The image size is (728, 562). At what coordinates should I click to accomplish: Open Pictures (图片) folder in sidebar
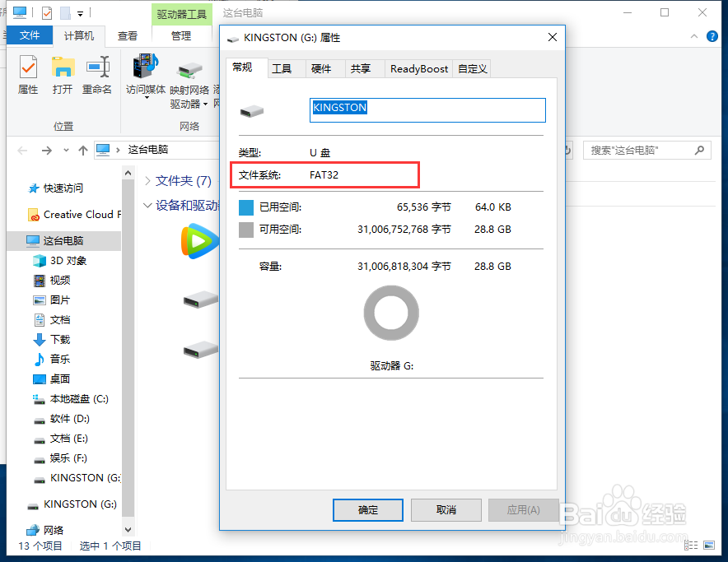[52, 300]
